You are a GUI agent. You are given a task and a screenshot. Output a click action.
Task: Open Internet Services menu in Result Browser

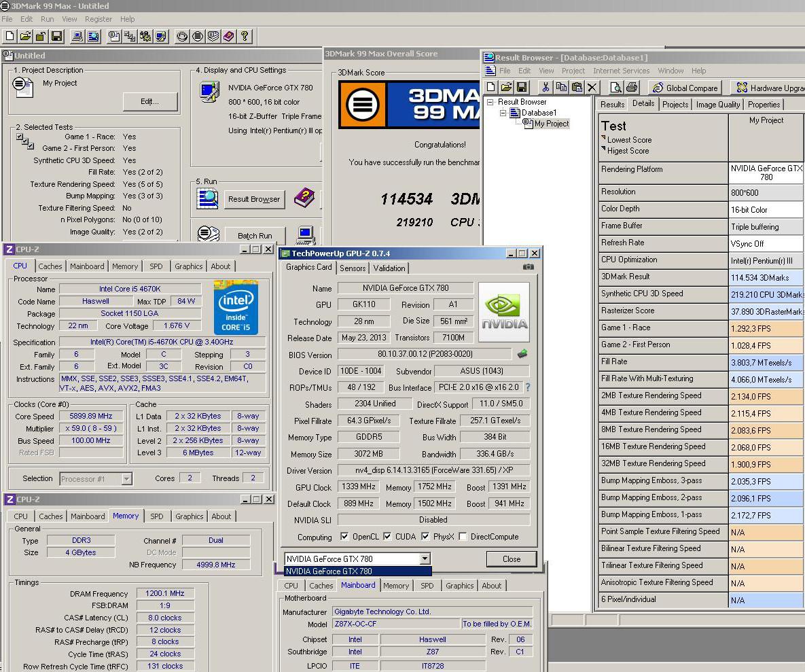pyautogui.click(x=621, y=71)
